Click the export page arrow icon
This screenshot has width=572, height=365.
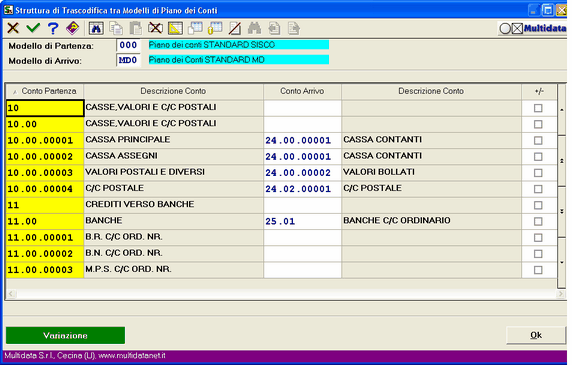294,28
